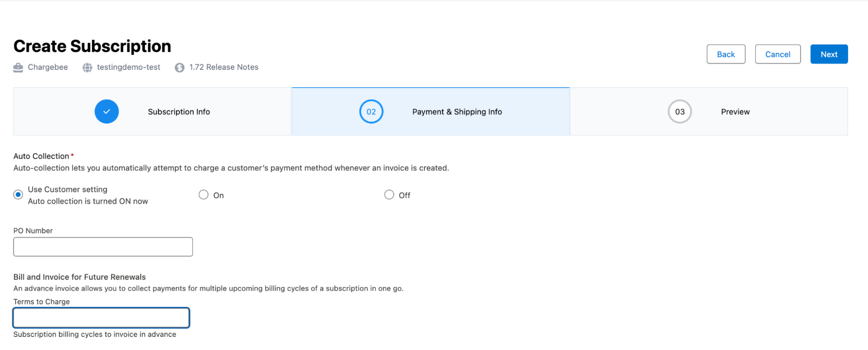This screenshot has height=350, width=868.
Task: Click the Terms to Charge field
Action: [101, 318]
